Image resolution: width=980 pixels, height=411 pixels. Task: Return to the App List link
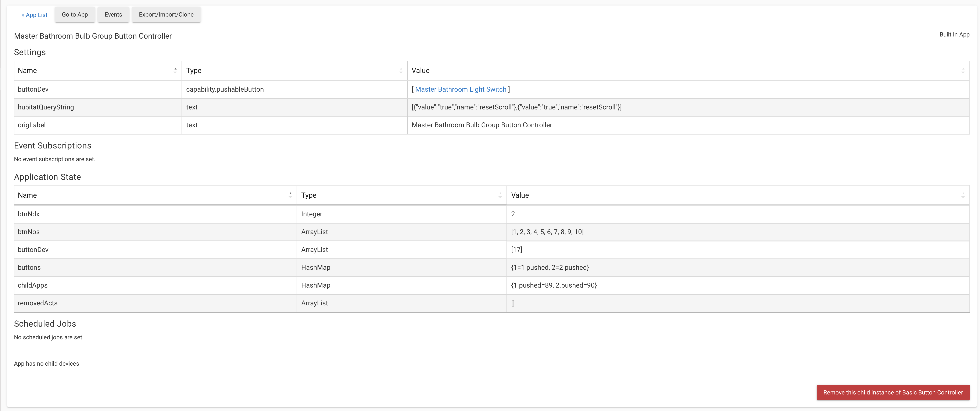(34, 15)
